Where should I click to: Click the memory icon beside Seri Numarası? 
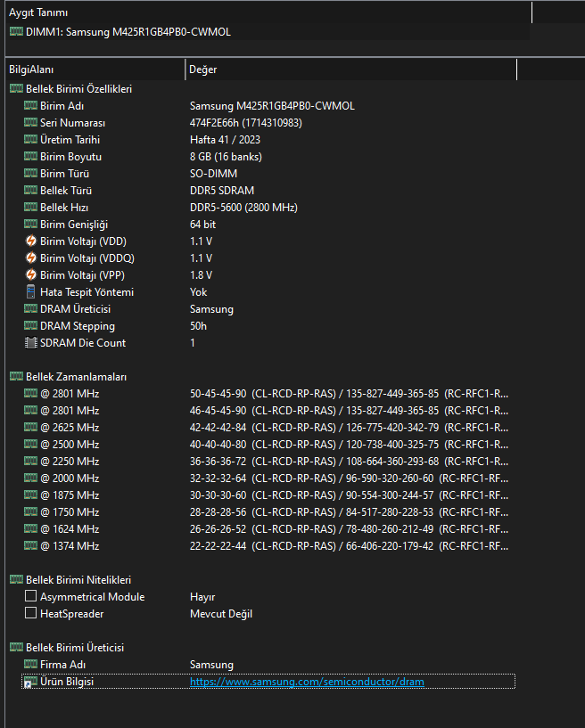[x=30, y=122]
